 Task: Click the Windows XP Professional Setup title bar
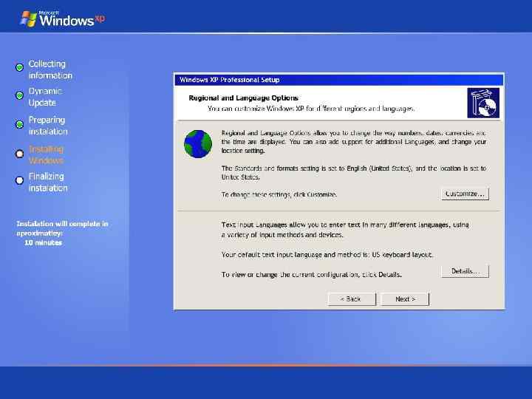point(339,80)
